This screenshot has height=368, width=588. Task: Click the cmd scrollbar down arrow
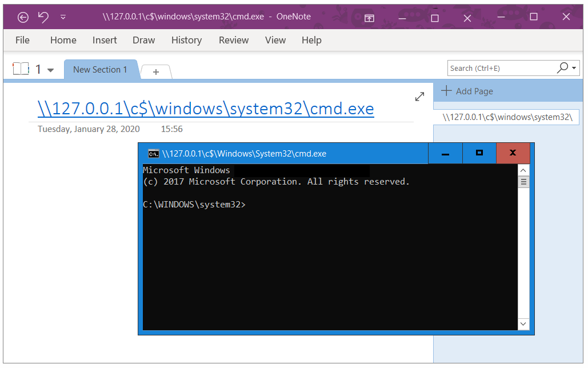point(523,324)
